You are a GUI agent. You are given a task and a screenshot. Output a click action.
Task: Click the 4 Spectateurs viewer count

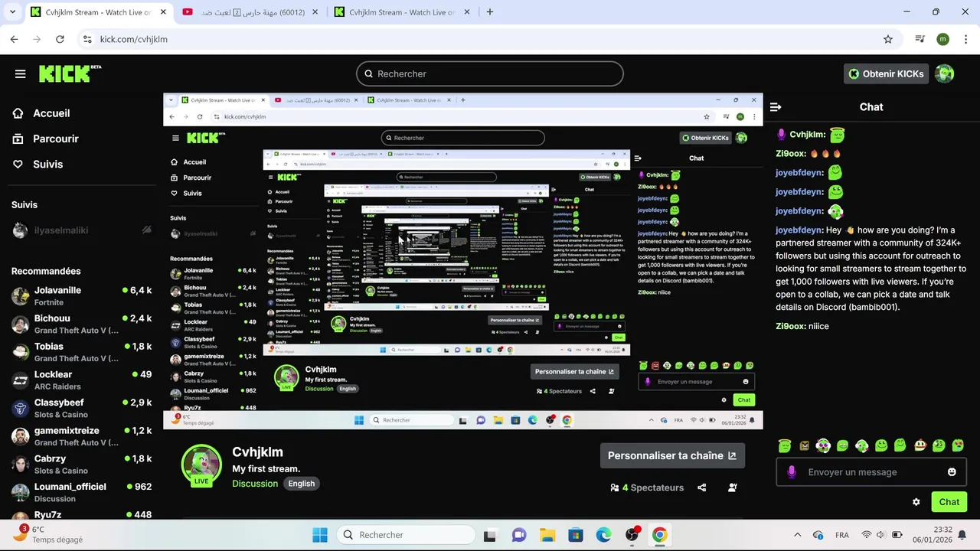(647, 487)
